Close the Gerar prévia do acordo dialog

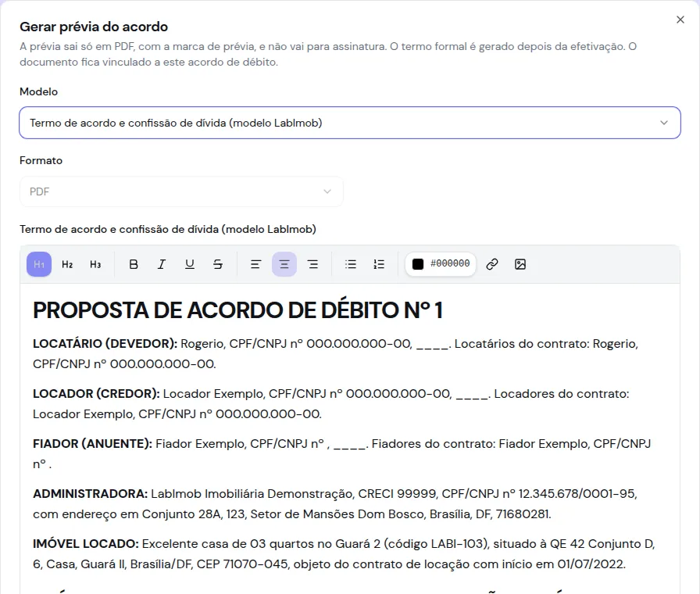[680, 20]
